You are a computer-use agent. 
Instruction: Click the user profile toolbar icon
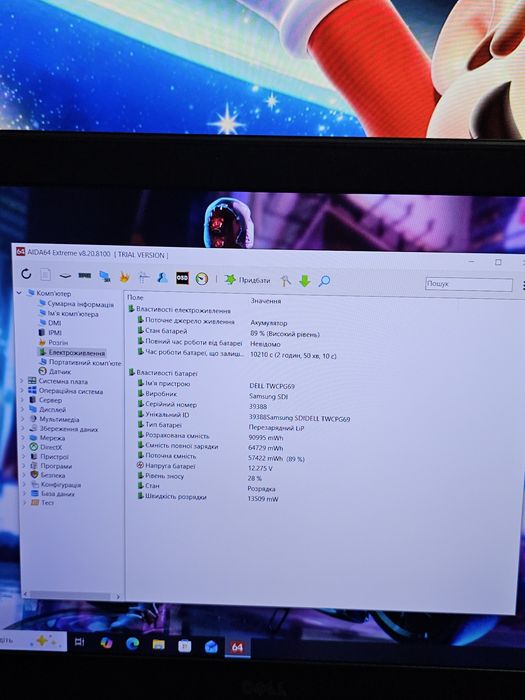pyautogui.click(x=162, y=278)
